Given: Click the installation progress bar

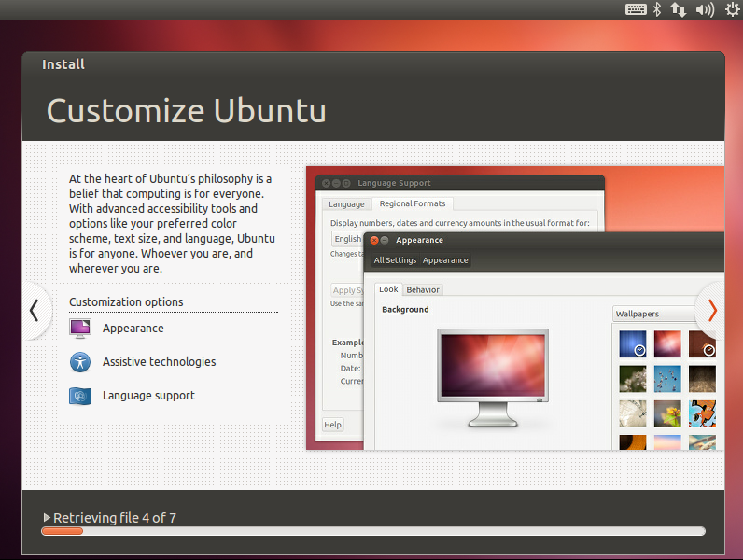Looking at the screenshot, I should 373,531.
